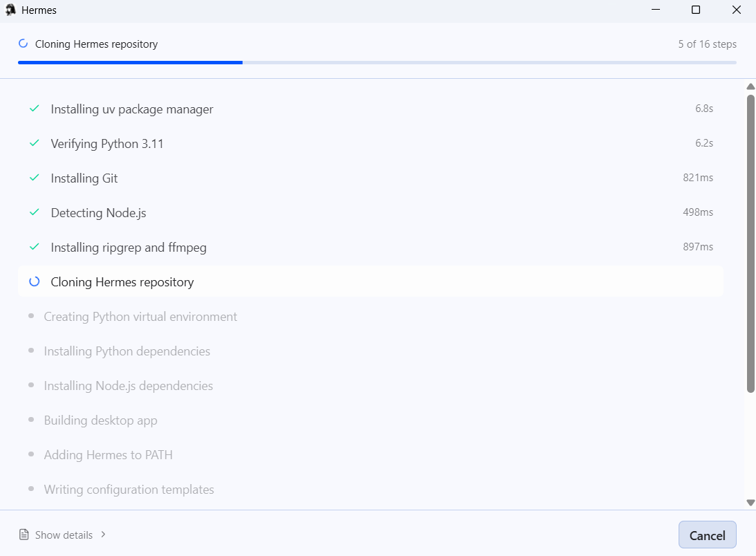756x556 pixels.
Task: Select the Verifying Python 3.11 step
Action: (371, 143)
